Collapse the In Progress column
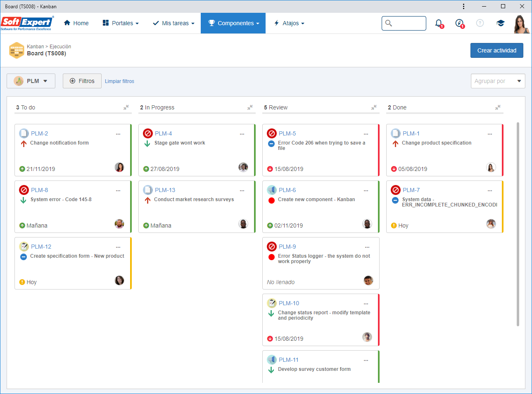Image resolution: width=532 pixels, height=394 pixels. tap(250, 107)
